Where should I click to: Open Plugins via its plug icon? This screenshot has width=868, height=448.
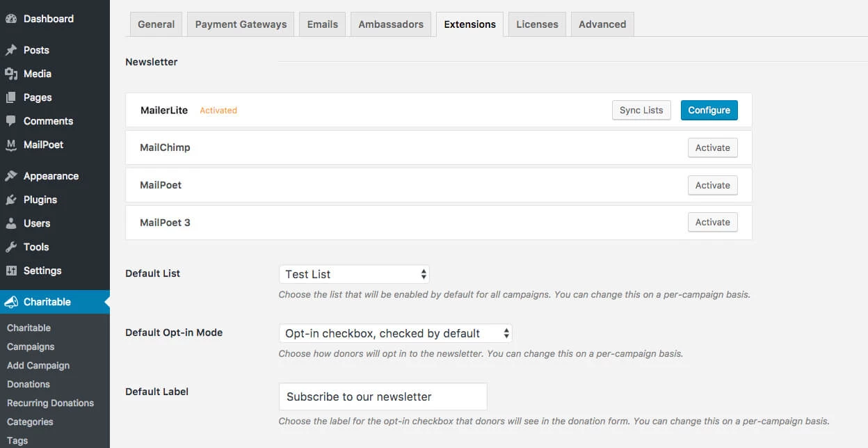tap(11, 200)
